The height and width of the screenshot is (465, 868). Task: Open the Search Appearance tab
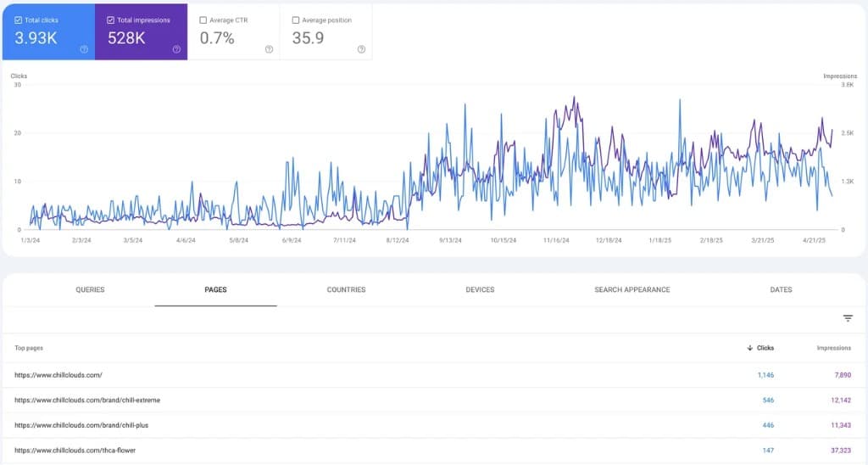point(632,290)
